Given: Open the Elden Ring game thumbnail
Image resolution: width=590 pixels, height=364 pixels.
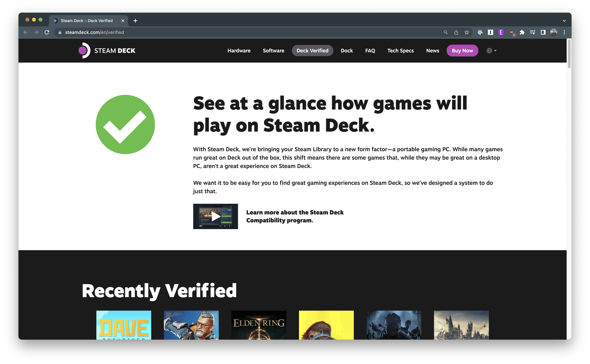Looking at the screenshot, I should [259, 325].
